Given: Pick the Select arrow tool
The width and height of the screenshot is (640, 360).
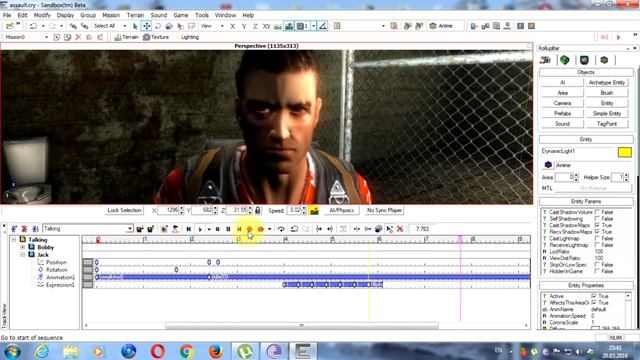Looking at the screenshot, I should click(x=135, y=26).
